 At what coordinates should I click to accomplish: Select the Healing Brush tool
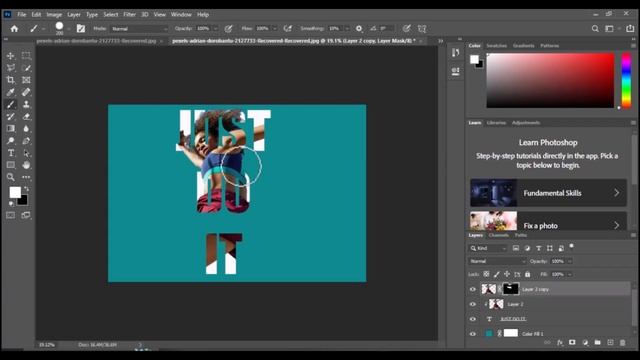(x=26, y=92)
